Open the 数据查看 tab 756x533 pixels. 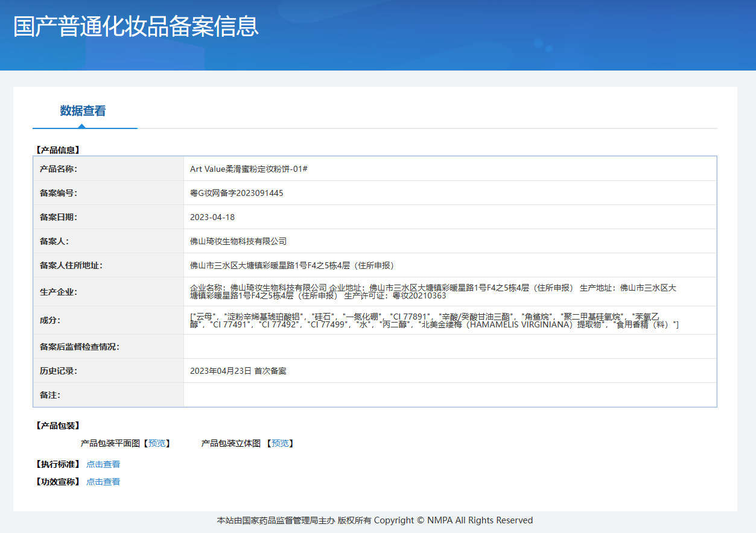(83, 111)
